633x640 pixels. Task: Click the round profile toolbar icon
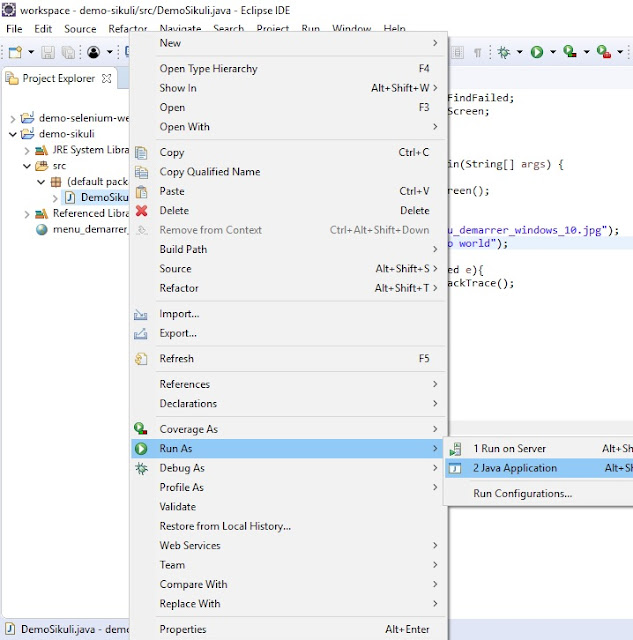click(93, 52)
